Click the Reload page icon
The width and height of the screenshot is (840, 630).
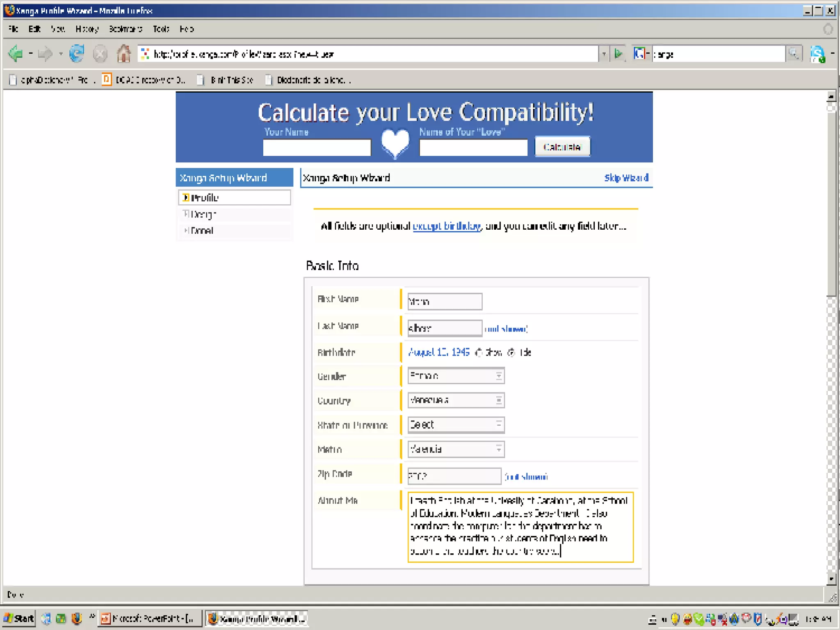pyautogui.click(x=77, y=54)
